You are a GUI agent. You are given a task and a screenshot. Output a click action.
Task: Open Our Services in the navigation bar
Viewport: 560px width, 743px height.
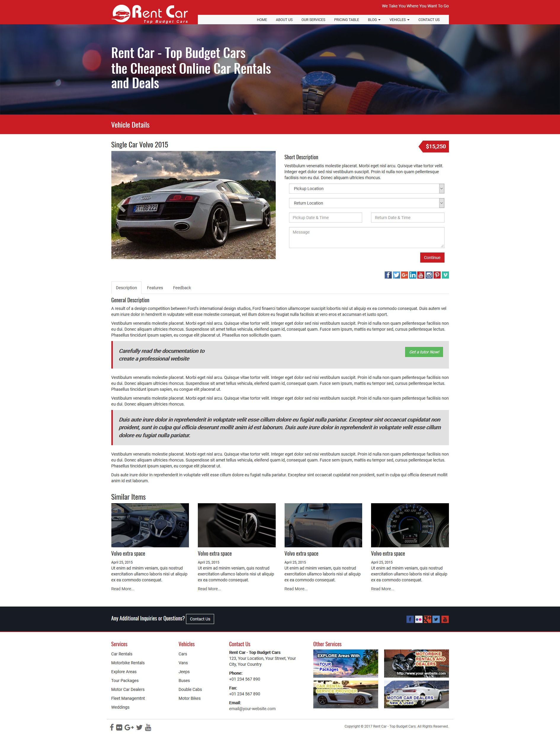click(313, 20)
